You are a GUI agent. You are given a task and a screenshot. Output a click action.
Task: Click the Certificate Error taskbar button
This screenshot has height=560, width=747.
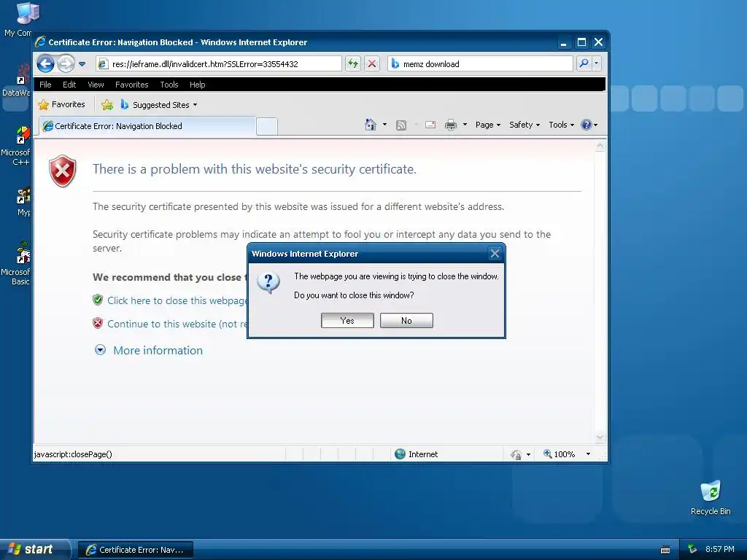(136, 550)
